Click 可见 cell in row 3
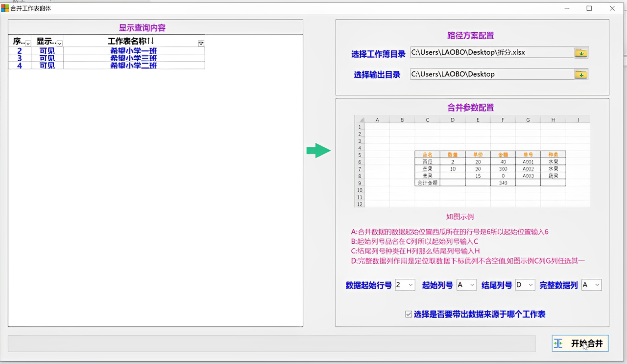Image resolution: width=627 pixels, height=364 pixels. click(x=48, y=58)
